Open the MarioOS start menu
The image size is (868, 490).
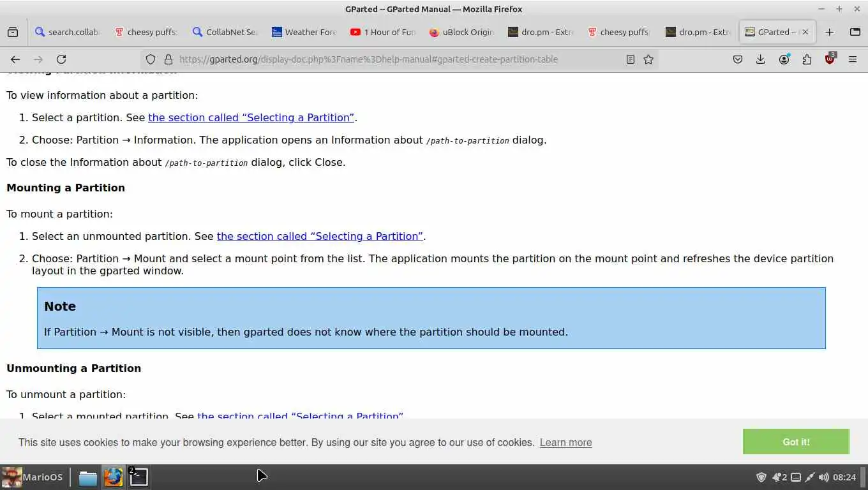(x=33, y=477)
